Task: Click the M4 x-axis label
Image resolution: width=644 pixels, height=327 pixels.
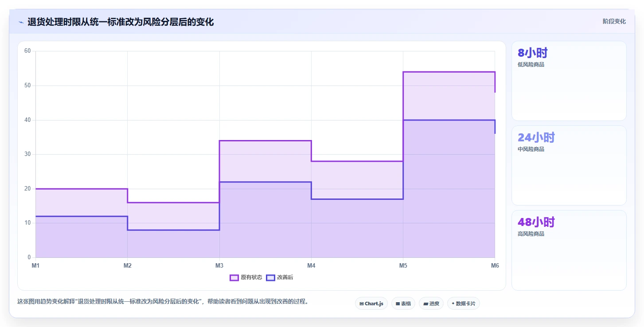Action: pyautogui.click(x=311, y=265)
